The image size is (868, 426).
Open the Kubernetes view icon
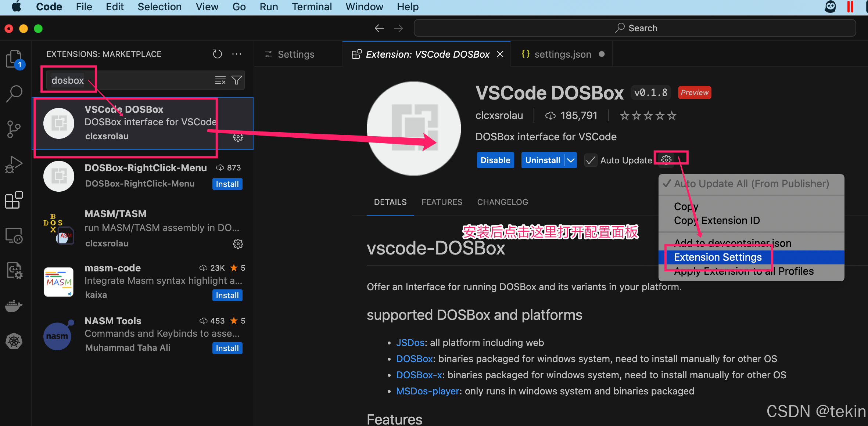click(x=14, y=341)
